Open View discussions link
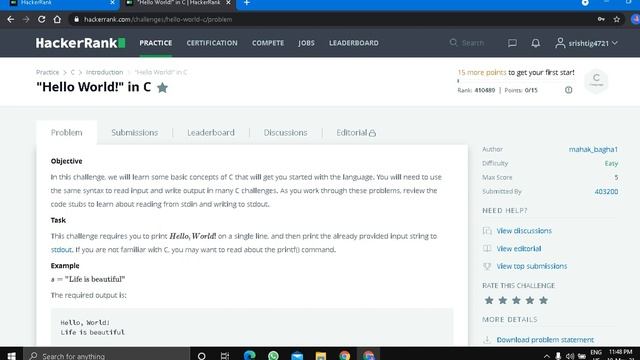Image resolution: width=640 pixels, height=360 pixels. point(524,231)
